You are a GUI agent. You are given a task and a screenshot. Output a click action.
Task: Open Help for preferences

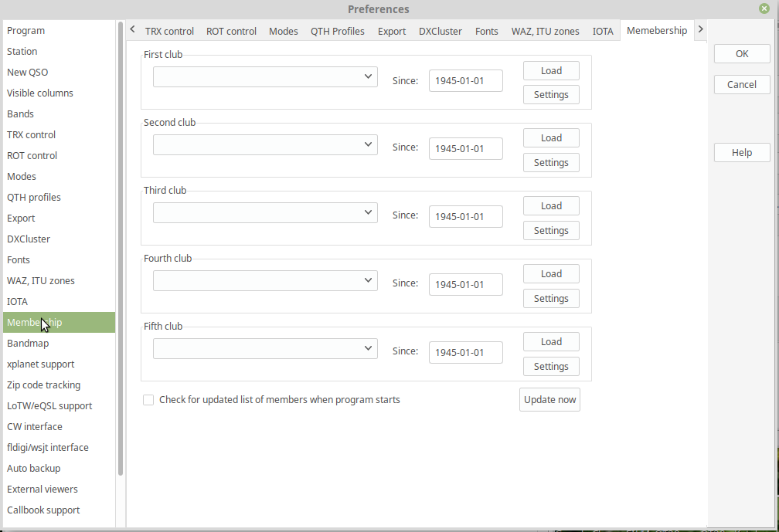(742, 152)
